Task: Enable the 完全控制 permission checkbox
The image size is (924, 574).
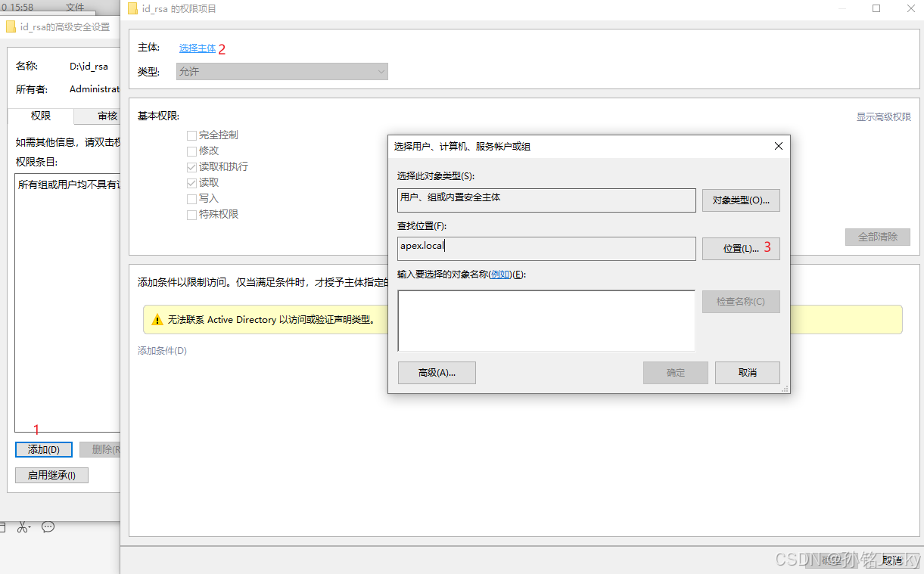Action: point(191,135)
